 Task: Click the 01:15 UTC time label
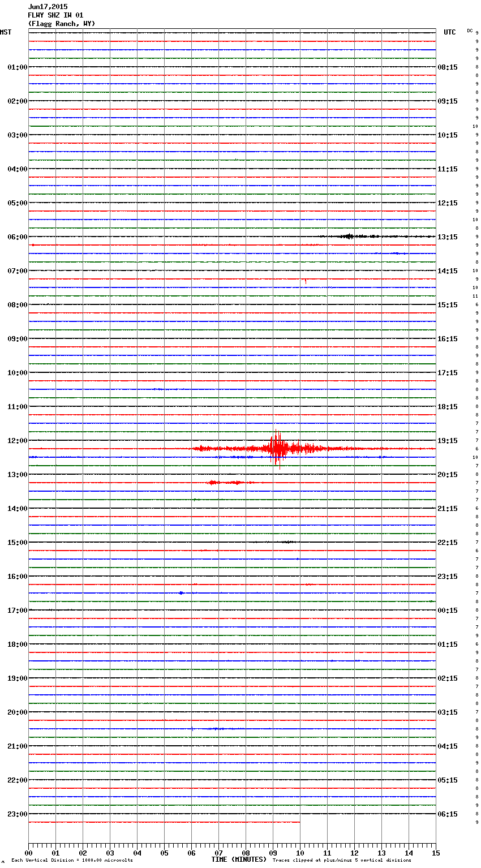448,644
